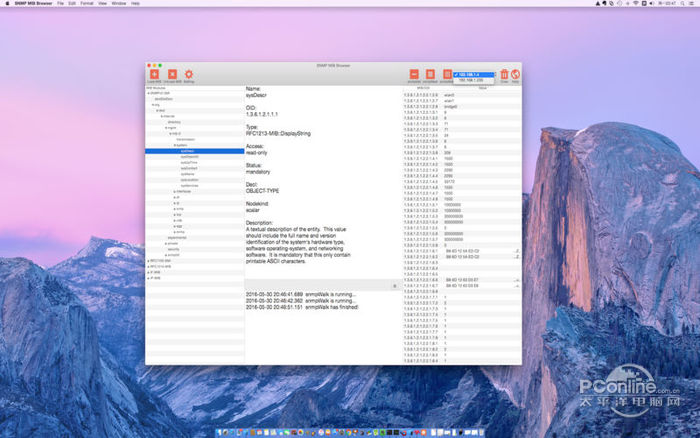
Task: Open the SNMP MIB Browser app menu
Action: click(33, 3)
